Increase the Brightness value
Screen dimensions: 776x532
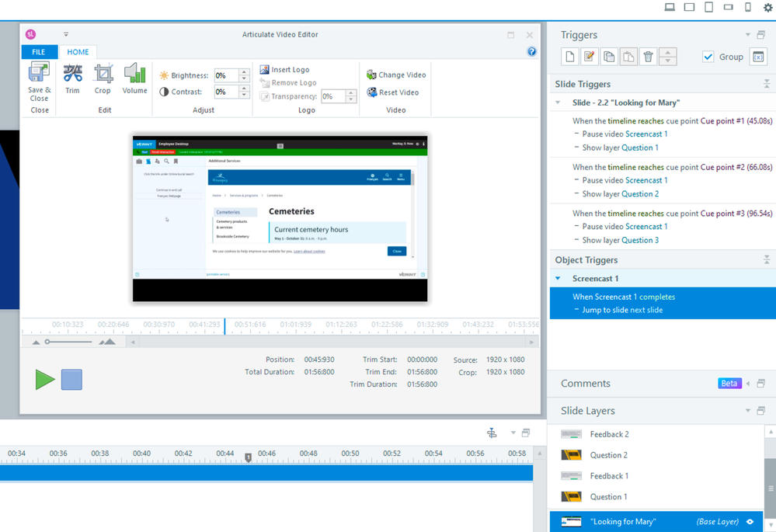244,72
